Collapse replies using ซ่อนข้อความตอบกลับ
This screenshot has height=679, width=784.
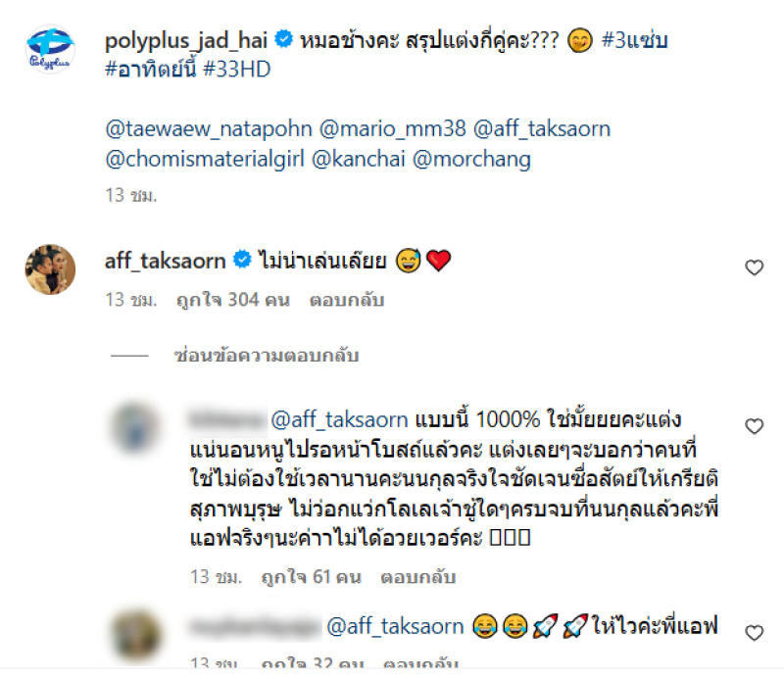click(x=266, y=356)
